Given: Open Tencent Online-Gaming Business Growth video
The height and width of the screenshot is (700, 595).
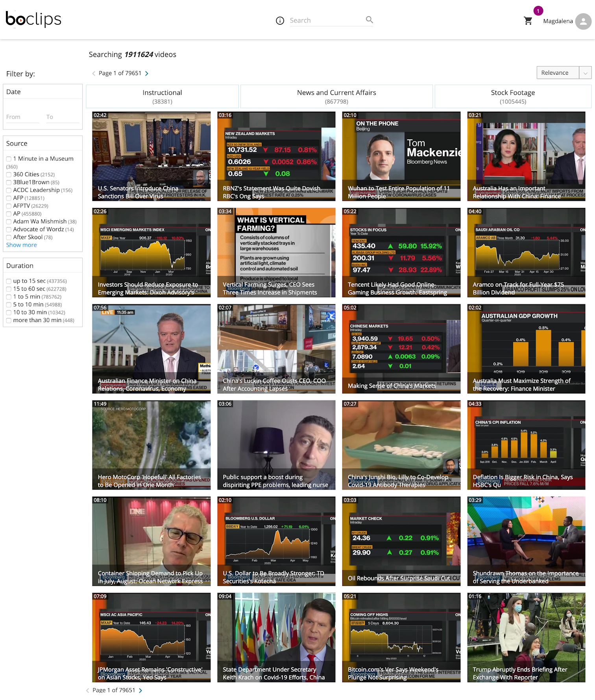Looking at the screenshot, I should (401, 252).
